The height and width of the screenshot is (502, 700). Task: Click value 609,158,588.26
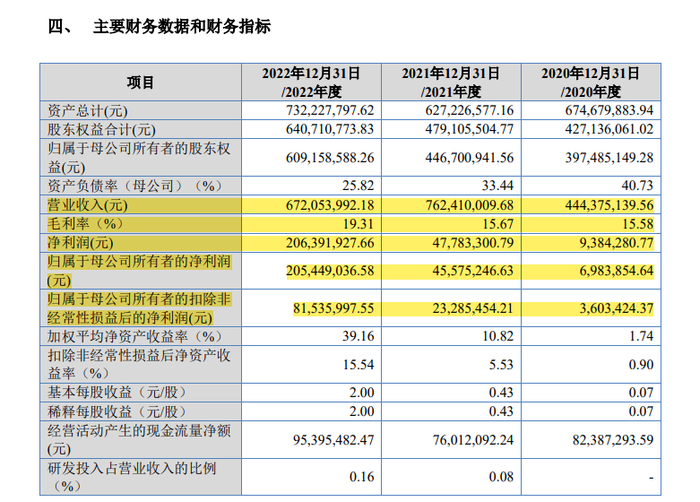pos(330,158)
